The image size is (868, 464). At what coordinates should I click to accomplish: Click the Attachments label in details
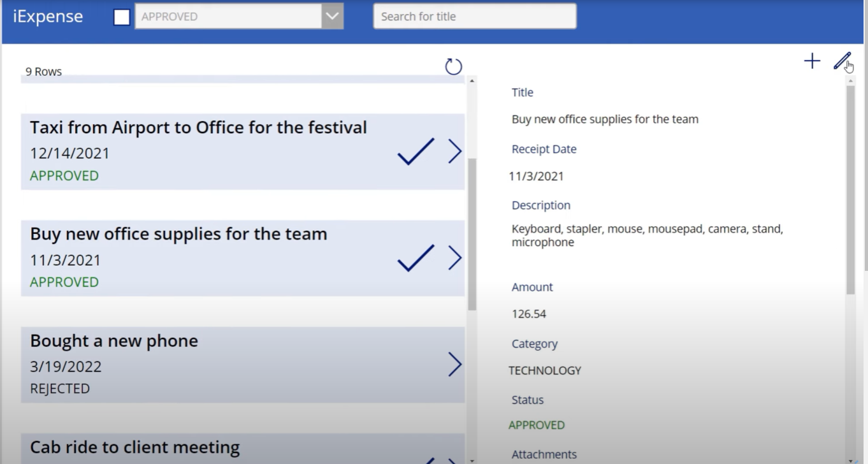pyautogui.click(x=544, y=454)
